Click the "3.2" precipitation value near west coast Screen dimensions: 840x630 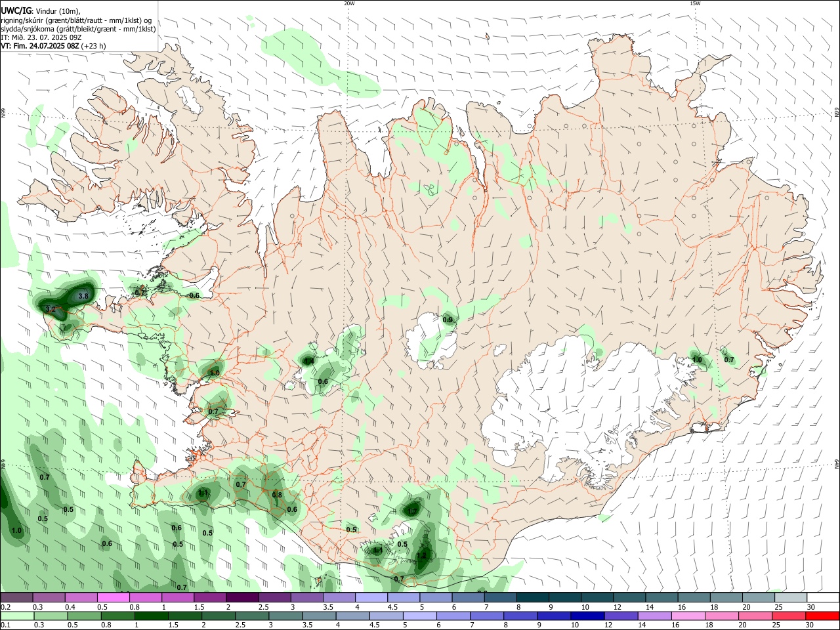click(51, 308)
